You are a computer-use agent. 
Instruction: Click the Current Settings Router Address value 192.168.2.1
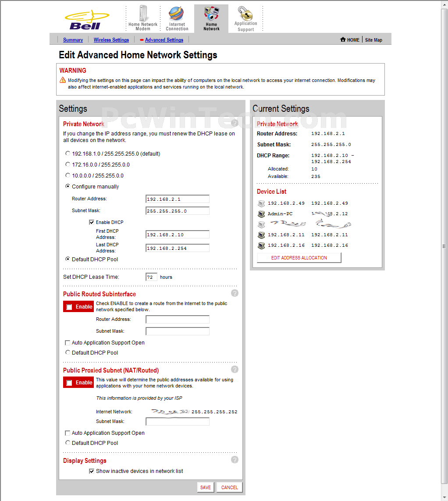tap(328, 134)
